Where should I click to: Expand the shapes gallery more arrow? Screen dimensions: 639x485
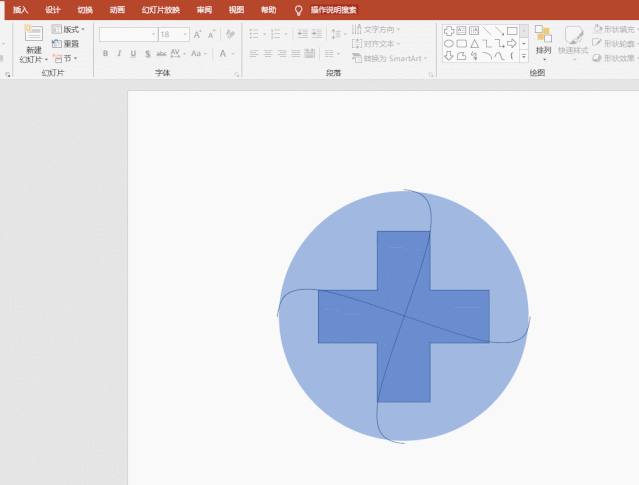pos(525,57)
